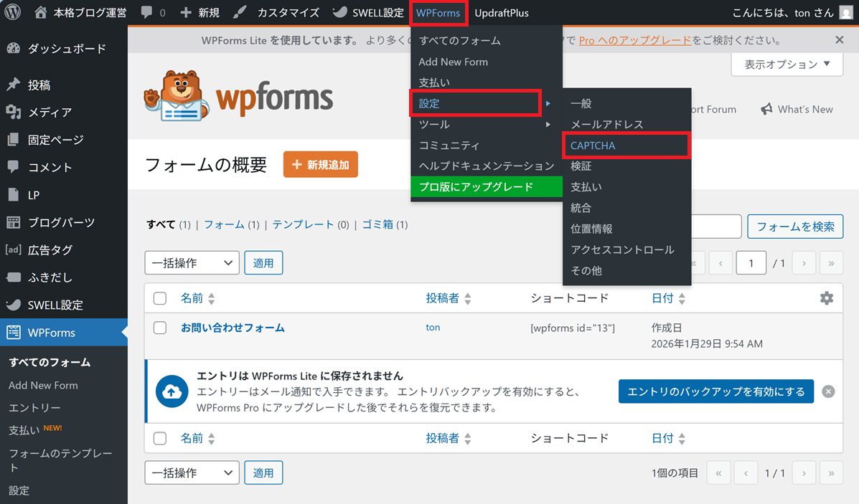Image resolution: width=859 pixels, height=504 pixels.
Task: Dismiss the entry backup notice with X icon
Action: click(x=828, y=391)
